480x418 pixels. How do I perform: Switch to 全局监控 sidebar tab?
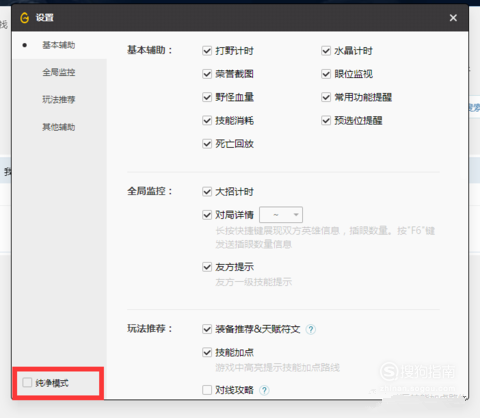[x=59, y=72]
